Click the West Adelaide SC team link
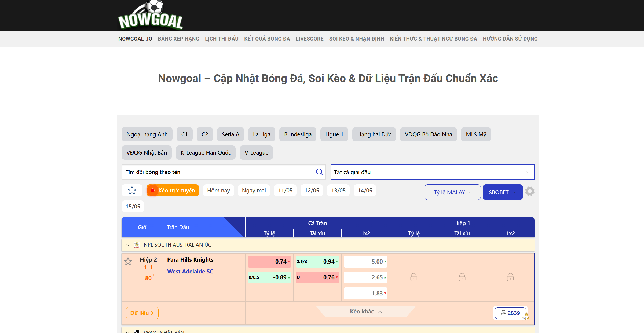 point(190,272)
